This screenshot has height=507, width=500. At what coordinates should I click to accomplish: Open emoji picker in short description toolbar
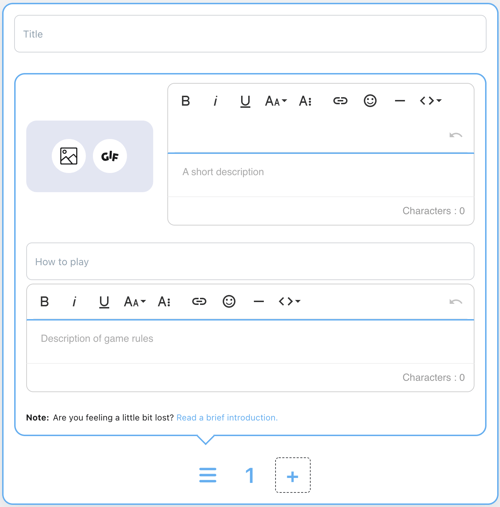click(370, 101)
